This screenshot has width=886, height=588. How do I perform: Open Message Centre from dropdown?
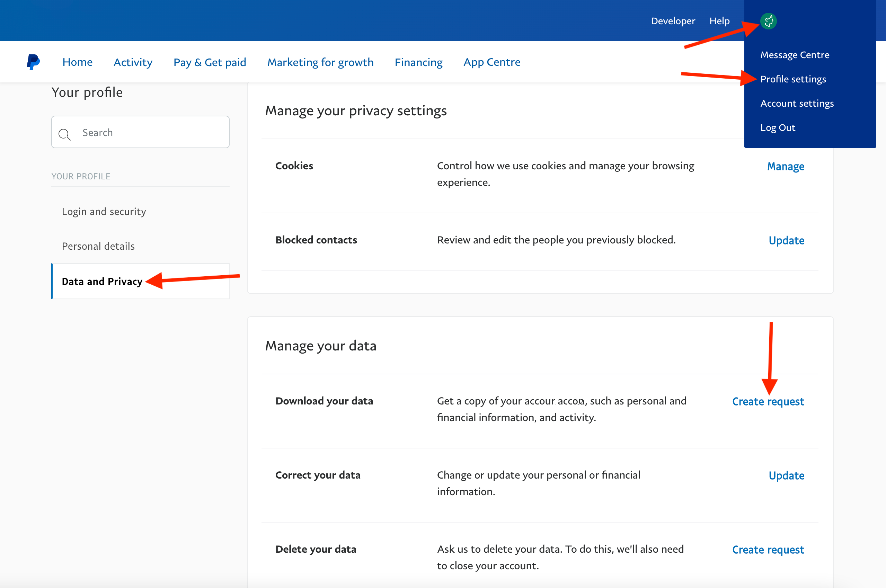pos(795,55)
